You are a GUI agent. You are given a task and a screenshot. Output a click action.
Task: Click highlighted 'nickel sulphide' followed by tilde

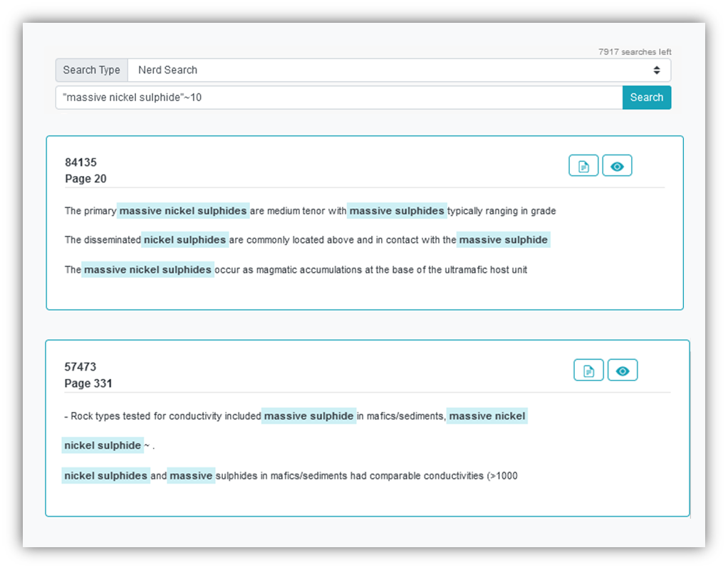pos(103,445)
